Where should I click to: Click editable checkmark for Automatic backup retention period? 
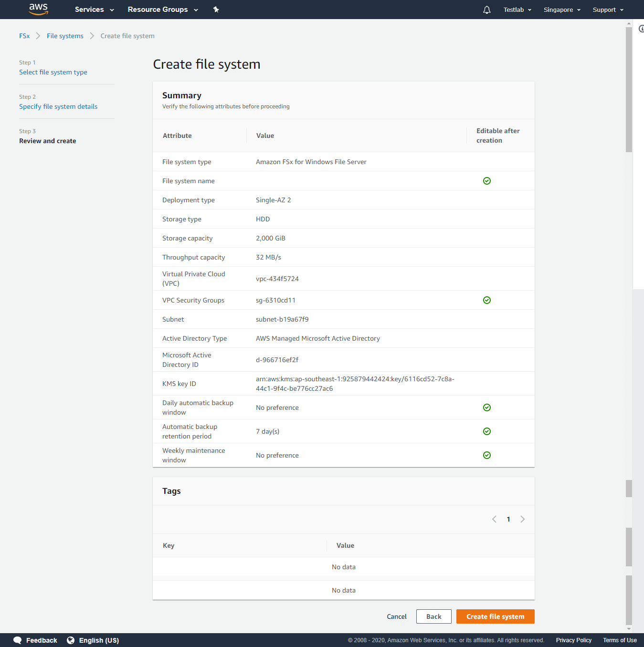coord(487,431)
